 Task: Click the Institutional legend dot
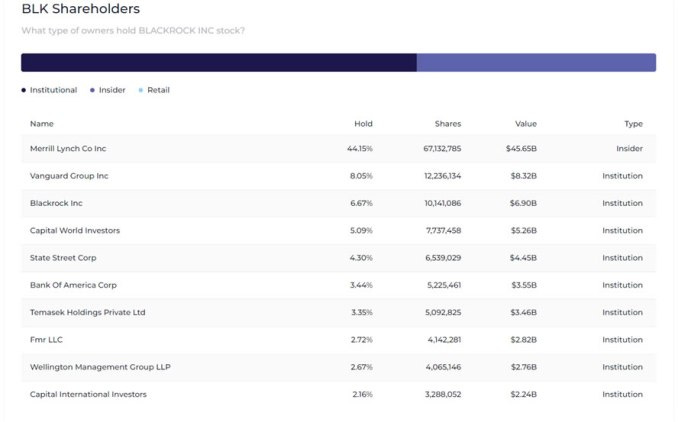[23, 90]
